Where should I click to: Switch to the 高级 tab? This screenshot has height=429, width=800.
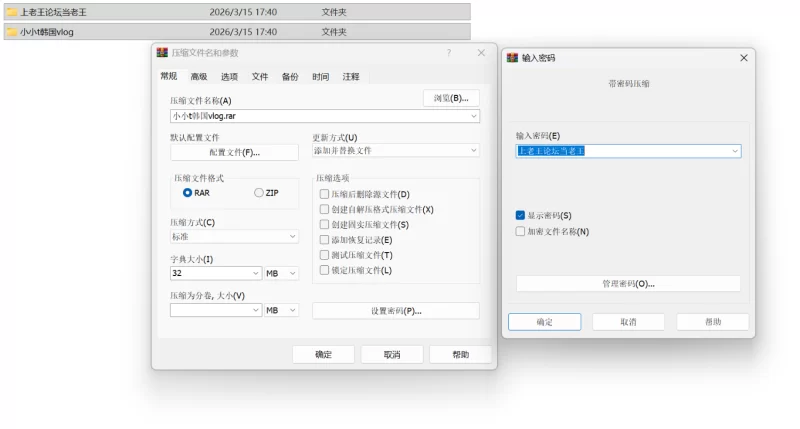point(199,77)
